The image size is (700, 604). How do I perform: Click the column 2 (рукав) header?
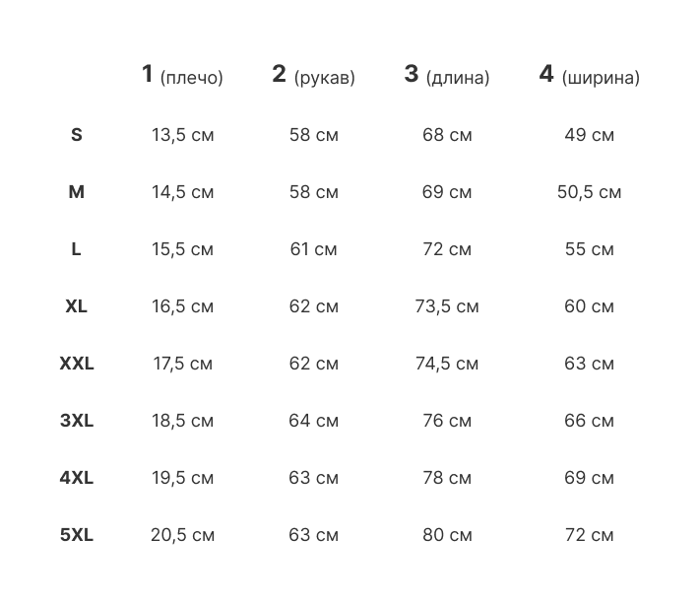click(x=313, y=76)
